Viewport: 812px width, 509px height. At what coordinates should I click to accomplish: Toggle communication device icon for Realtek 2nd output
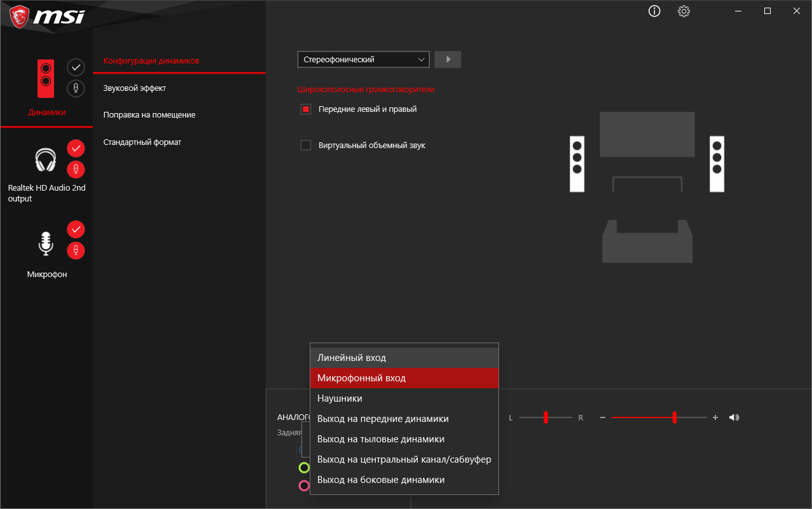[x=76, y=169]
